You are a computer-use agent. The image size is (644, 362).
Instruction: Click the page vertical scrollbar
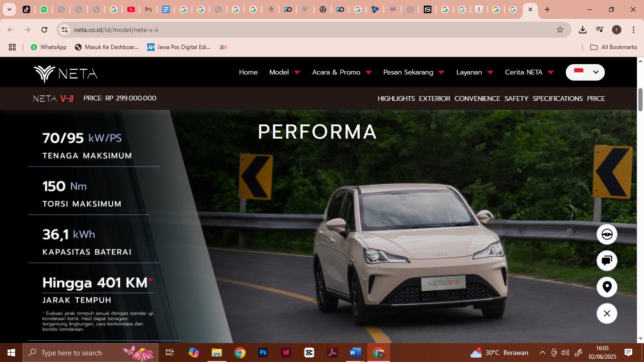tap(640, 99)
